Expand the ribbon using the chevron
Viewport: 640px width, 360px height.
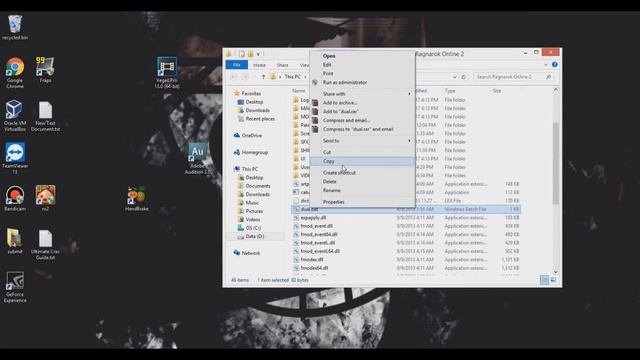click(546, 64)
